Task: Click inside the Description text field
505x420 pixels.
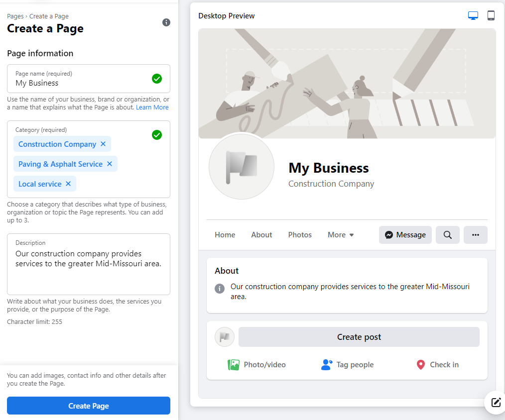Action: tap(89, 264)
